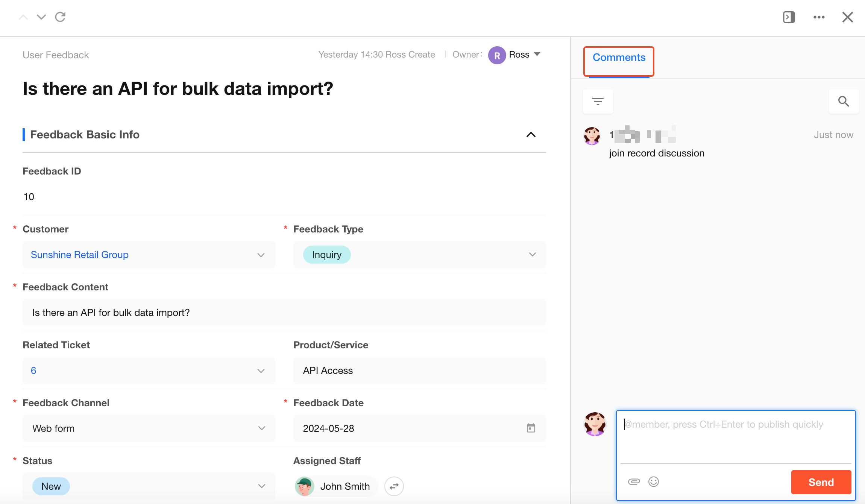This screenshot has width=865, height=504.
Task: Attach a file using paperclip icon
Action: click(634, 481)
